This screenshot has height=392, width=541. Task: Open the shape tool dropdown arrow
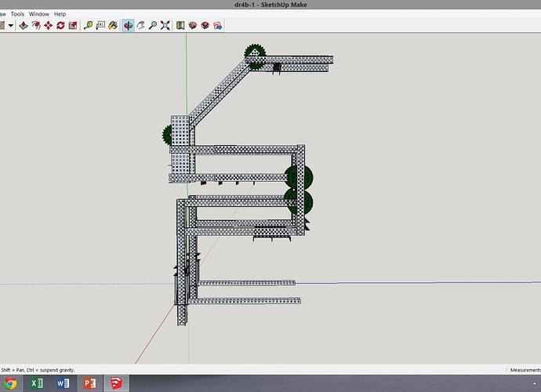click(11, 26)
